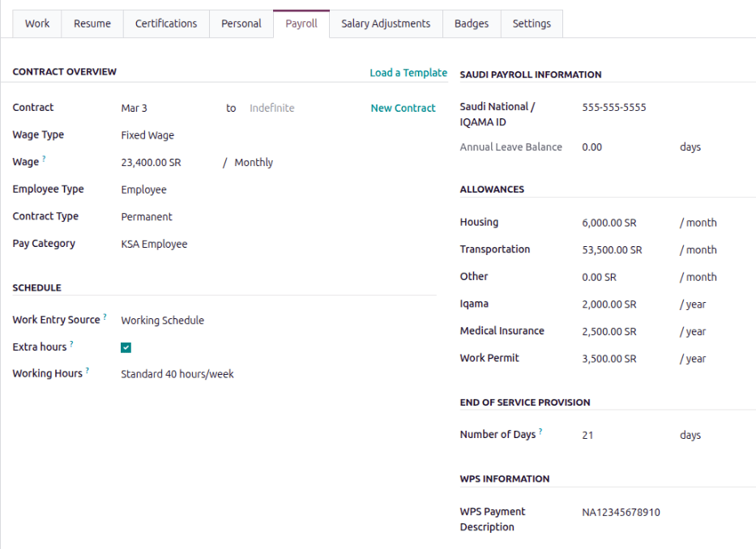The width and height of the screenshot is (756, 549).
Task: Change the Contract Type from Permanent
Action: [147, 216]
